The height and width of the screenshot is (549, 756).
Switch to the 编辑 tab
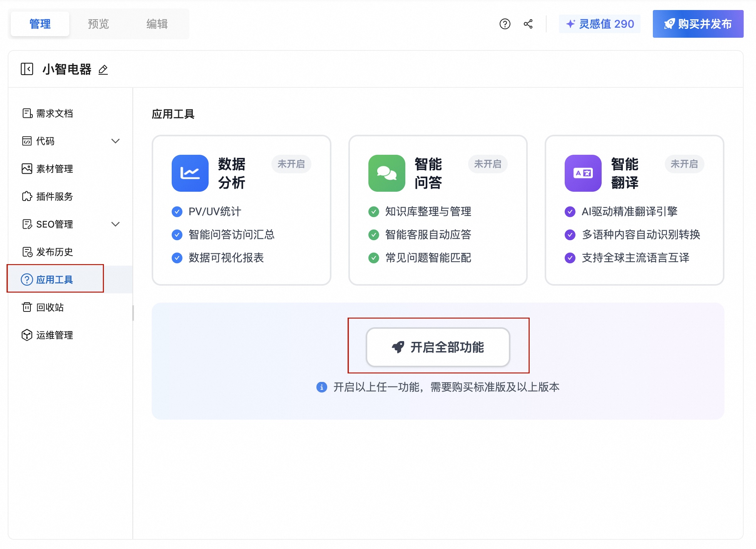point(157,24)
